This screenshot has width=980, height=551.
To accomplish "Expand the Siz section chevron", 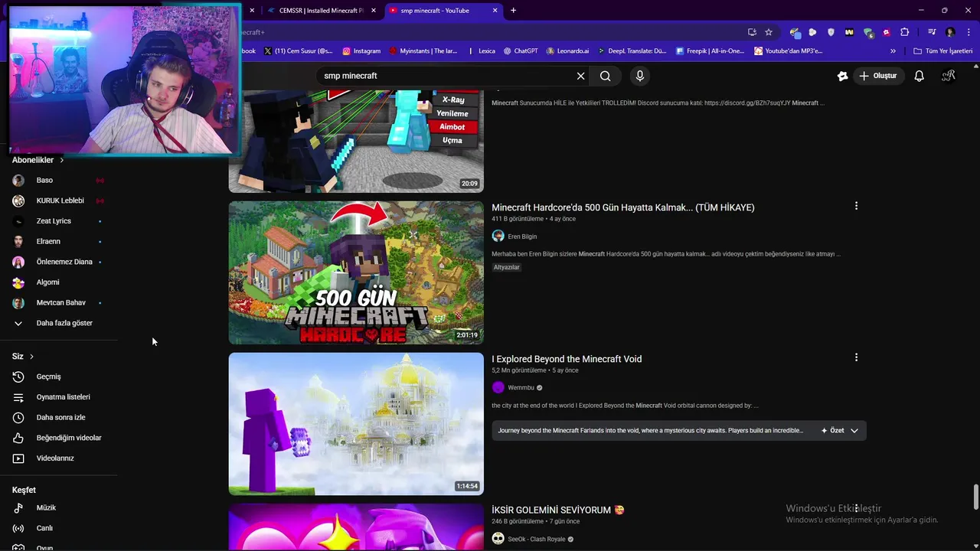I will 31,357.
